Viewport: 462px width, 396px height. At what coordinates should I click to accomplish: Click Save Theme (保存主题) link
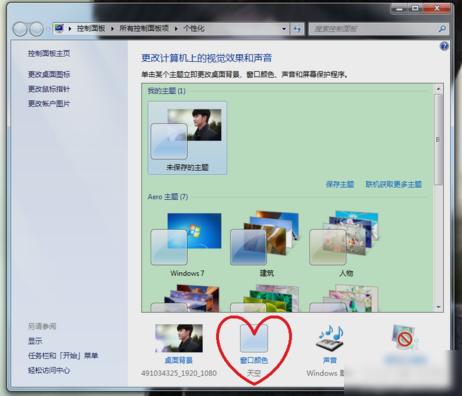(340, 184)
